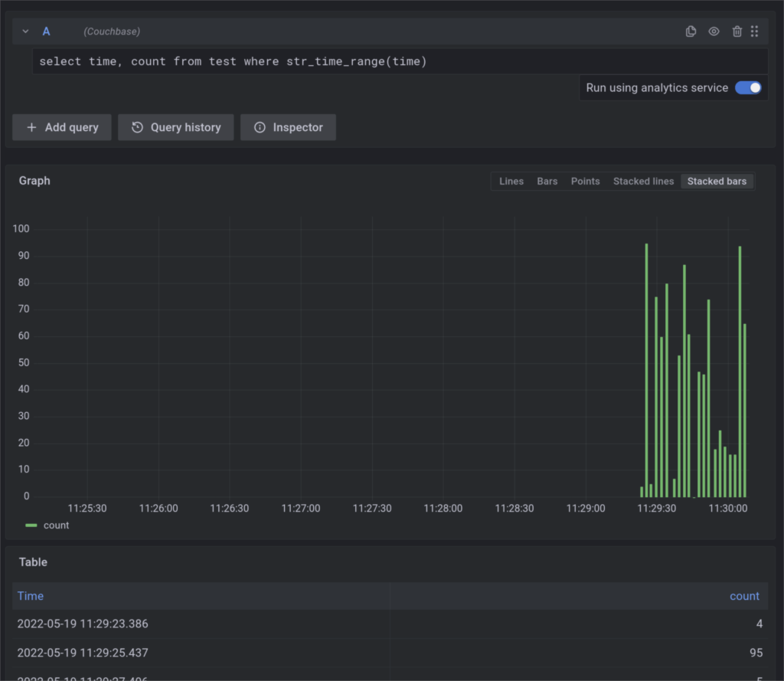Select Stacked lines display mode
Screen dimensions: 784x681
[x=643, y=181]
